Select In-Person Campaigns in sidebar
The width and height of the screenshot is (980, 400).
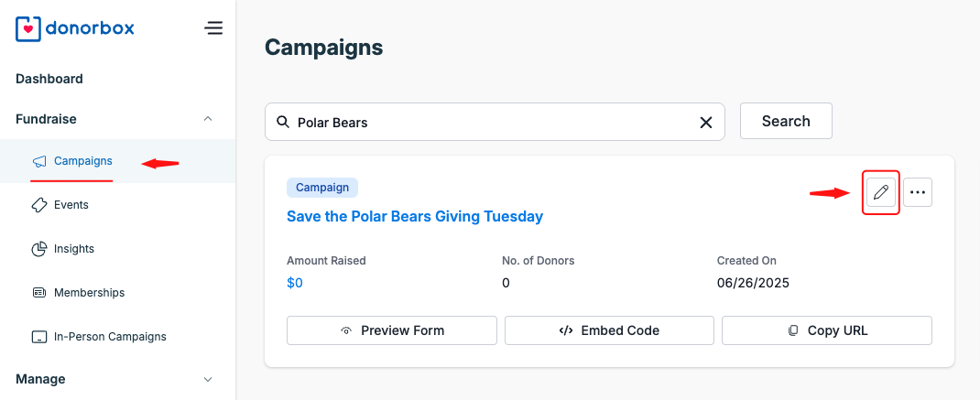[110, 337]
